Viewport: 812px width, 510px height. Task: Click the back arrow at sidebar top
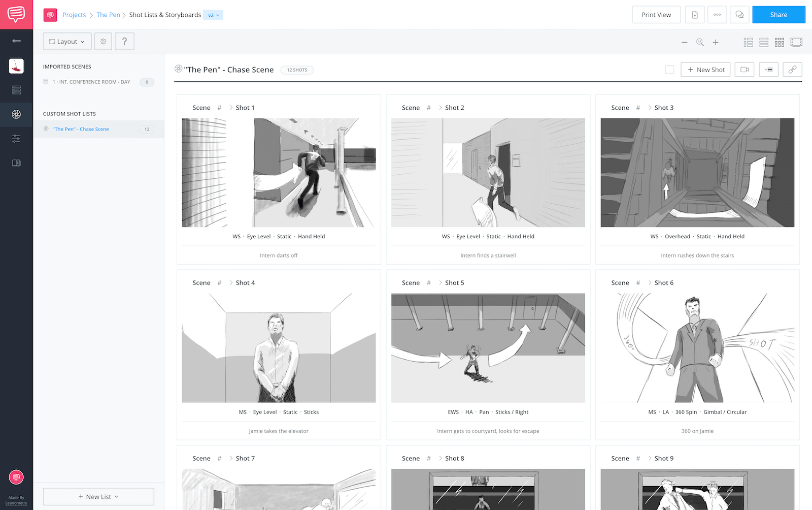click(17, 41)
